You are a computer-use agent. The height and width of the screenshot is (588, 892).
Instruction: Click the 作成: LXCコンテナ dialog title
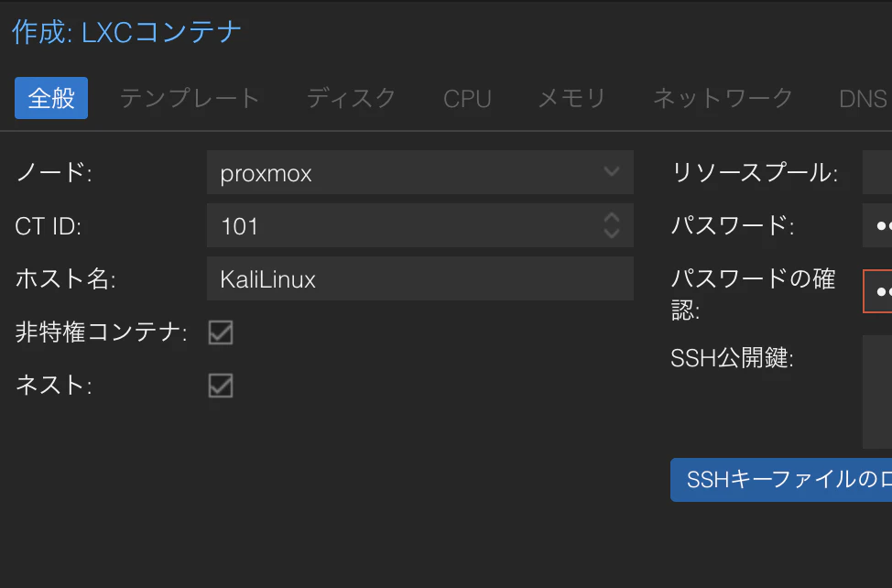click(x=127, y=32)
